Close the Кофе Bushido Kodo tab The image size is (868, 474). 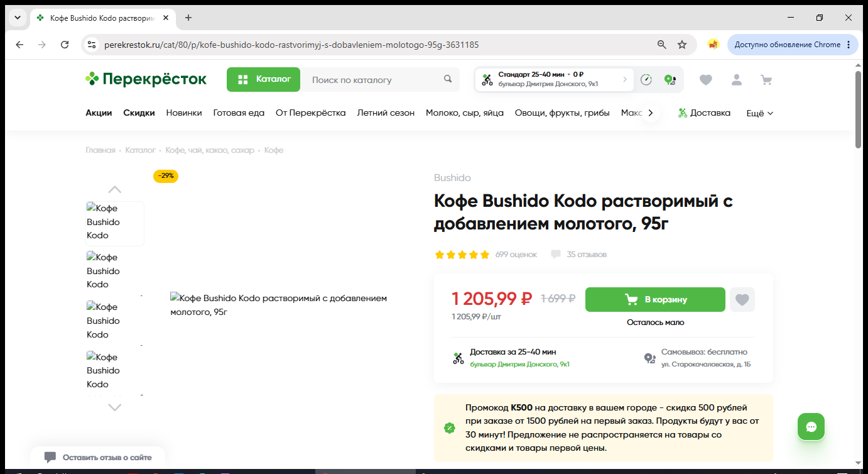[x=166, y=18]
